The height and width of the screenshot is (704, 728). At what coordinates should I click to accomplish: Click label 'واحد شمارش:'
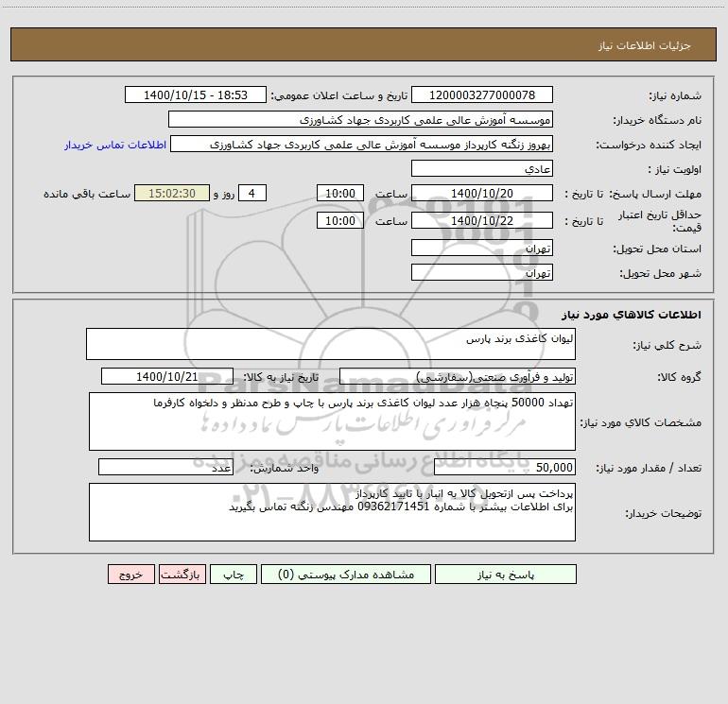(285, 468)
